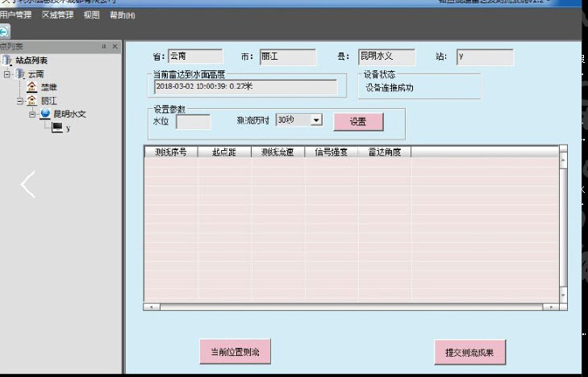Click the 雷达角度 column header

pos(385,152)
